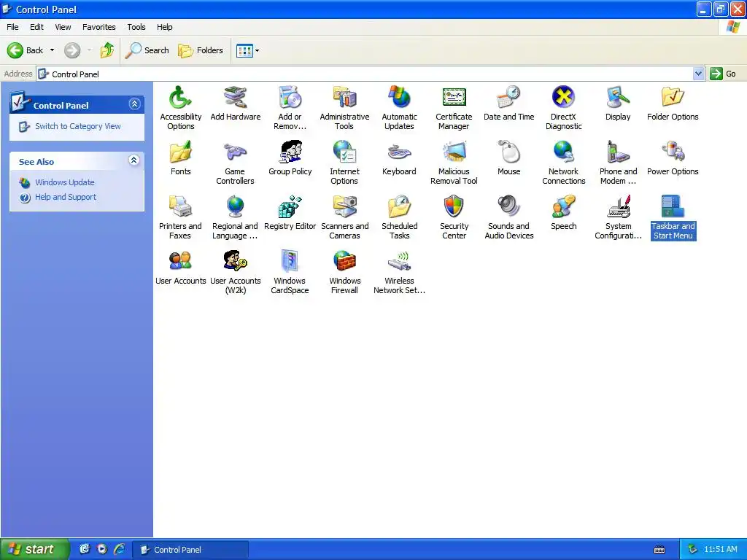Toggle the Folders pane button
Screen dimensions: 747x560
(200, 50)
